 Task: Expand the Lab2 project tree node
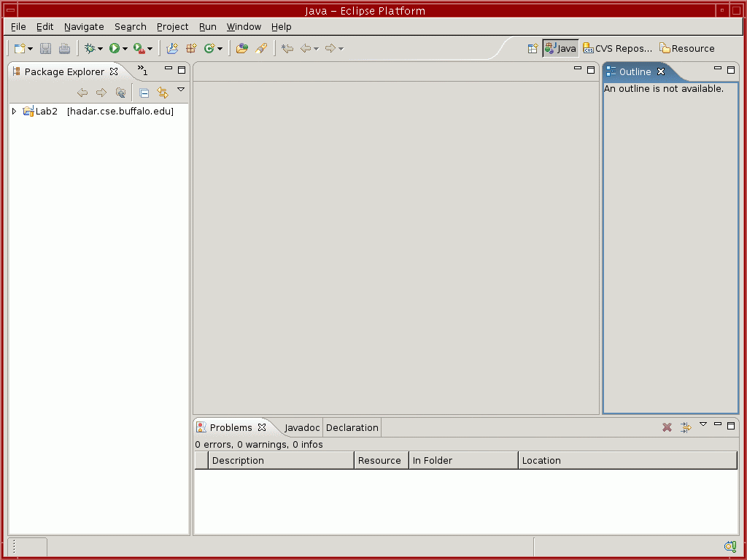pos(14,112)
